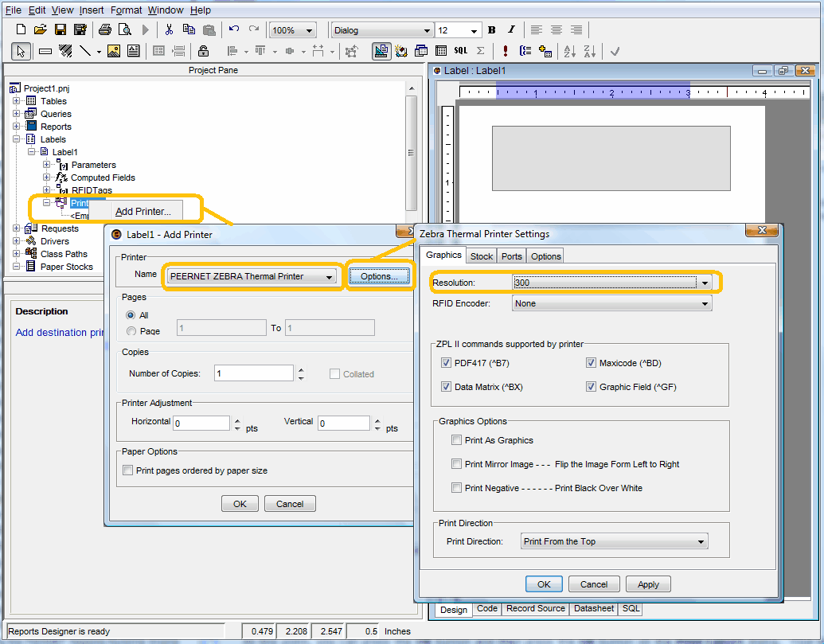Check Print pages ordered by paper size
Image resolution: width=824 pixels, height=644 pixels.
pyautogui.click(x=127, y=470)
